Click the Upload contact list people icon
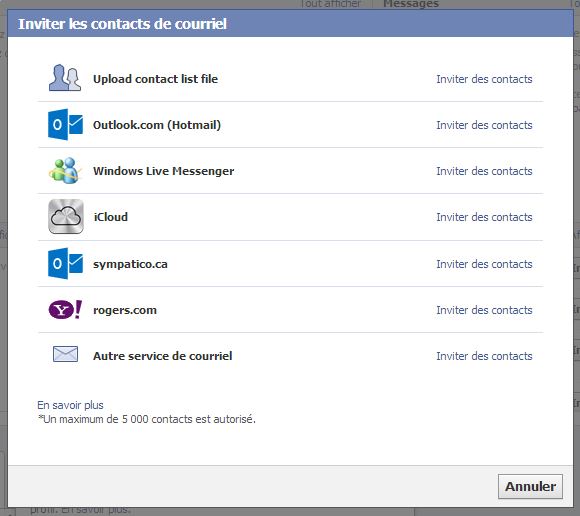 click(65, 78)
